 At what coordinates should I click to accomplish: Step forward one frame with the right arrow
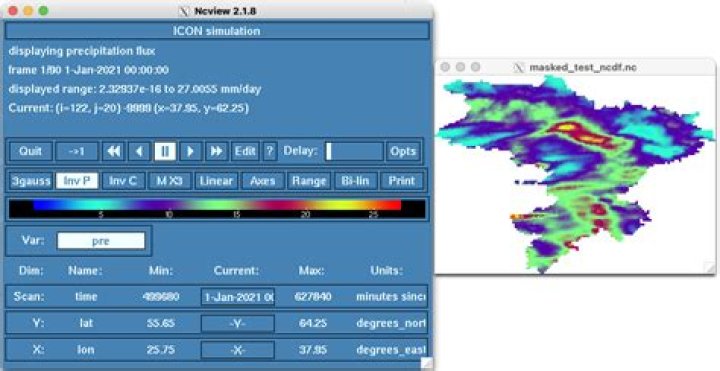click(x=191, y=152)
